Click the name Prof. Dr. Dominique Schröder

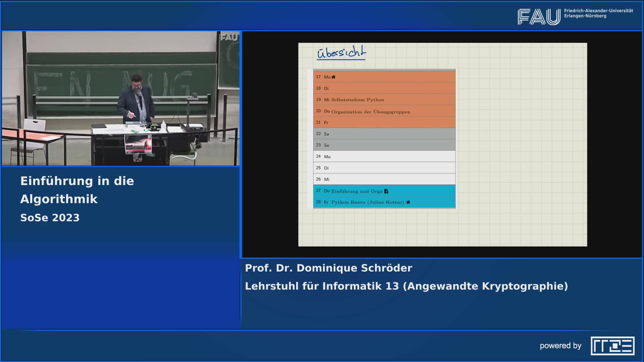point(328,268)
